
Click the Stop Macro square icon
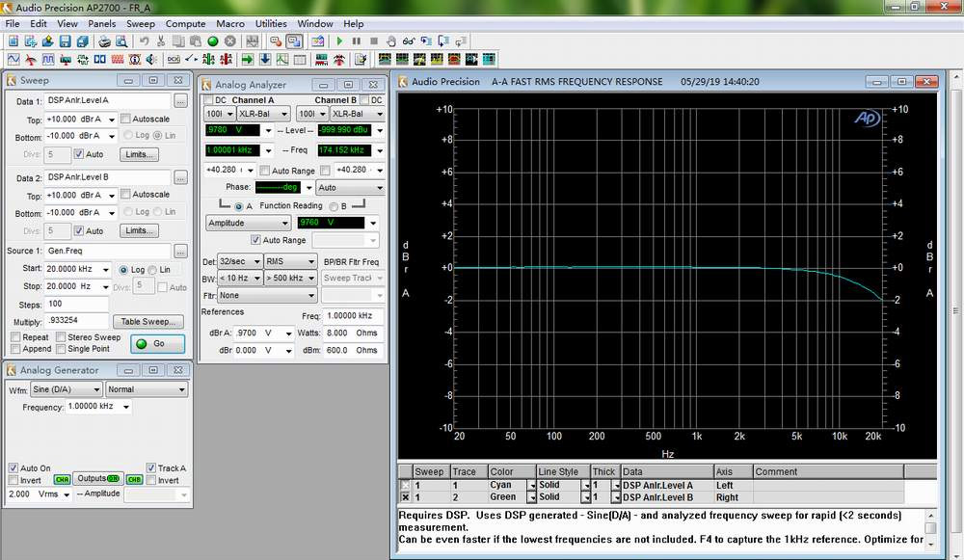tap(374, 41)
